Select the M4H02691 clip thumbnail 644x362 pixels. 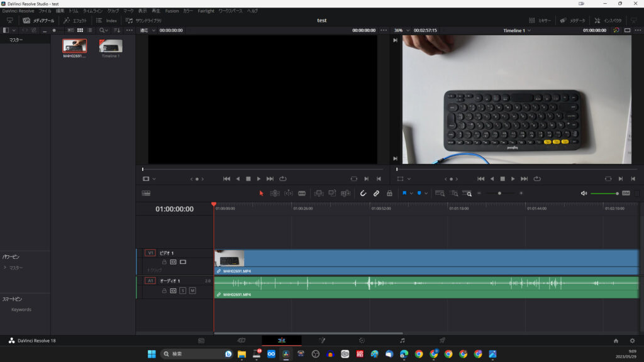(x=74, y=46)
